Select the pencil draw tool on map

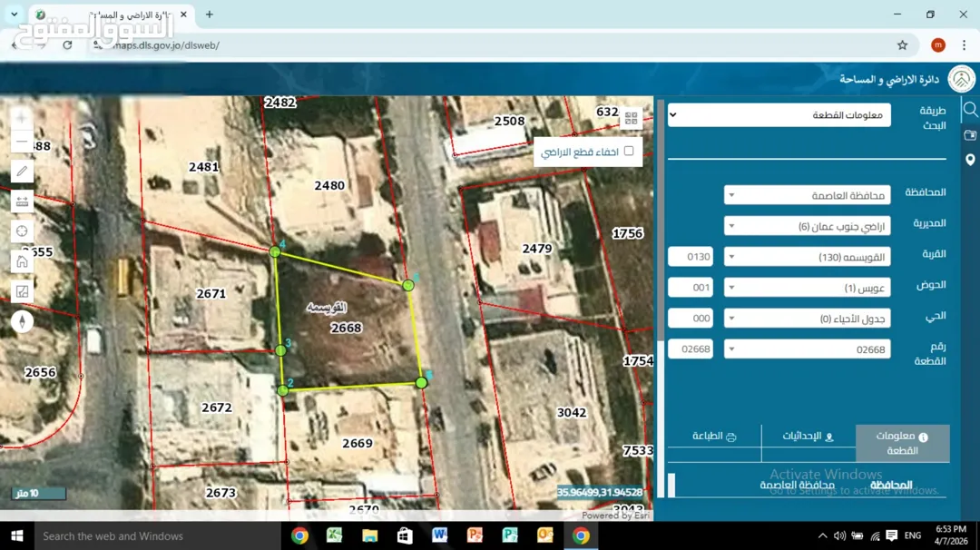click(22, 172)
